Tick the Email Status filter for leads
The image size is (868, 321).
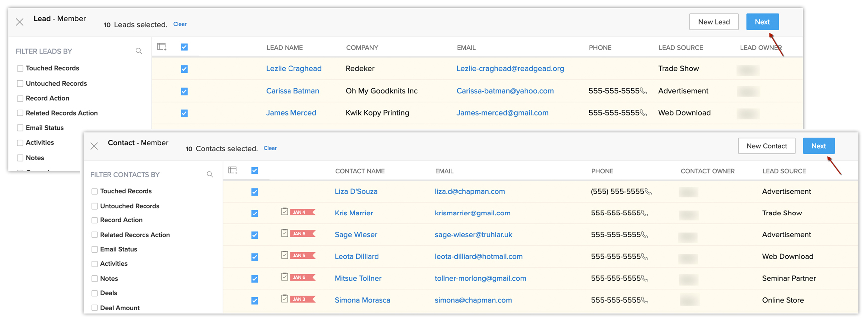pyautogui.click(x=20, y=128)
